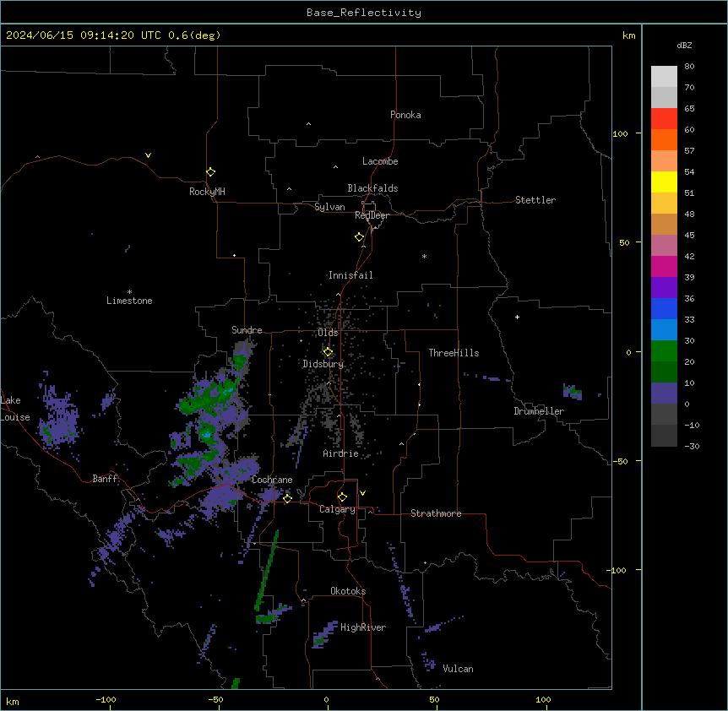Pick the dark orange 57-60 dBZ swatch
The height and width of the screenshot is (711, 728).
(664, 139)
